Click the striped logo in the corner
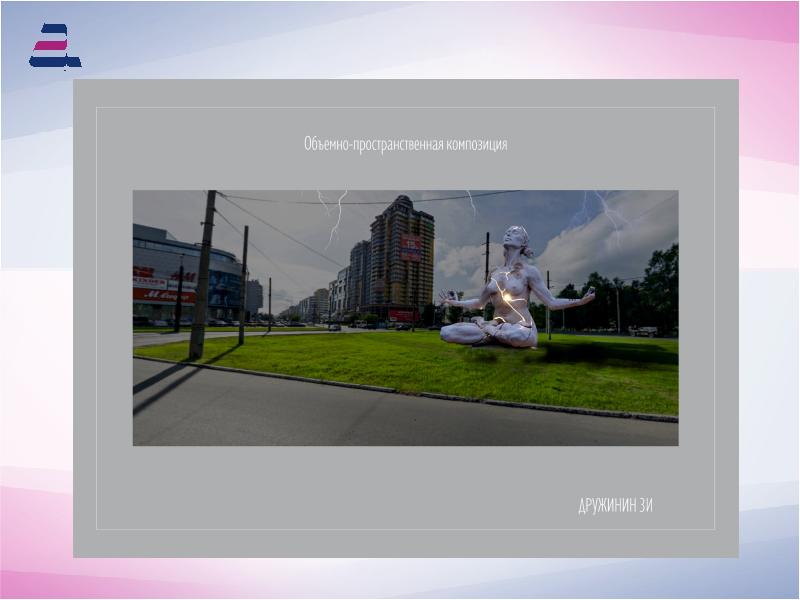The width and height of the screenshot is (800, 600). 54,47
